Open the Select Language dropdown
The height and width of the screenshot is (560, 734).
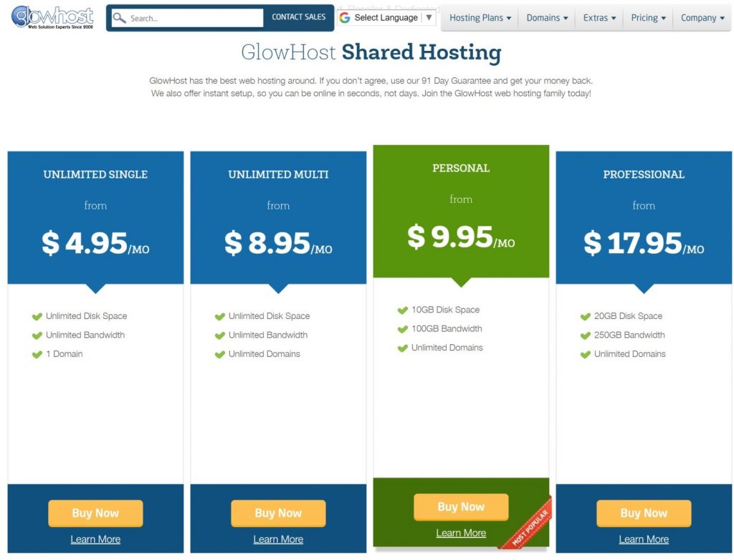[x=386, y=18]
